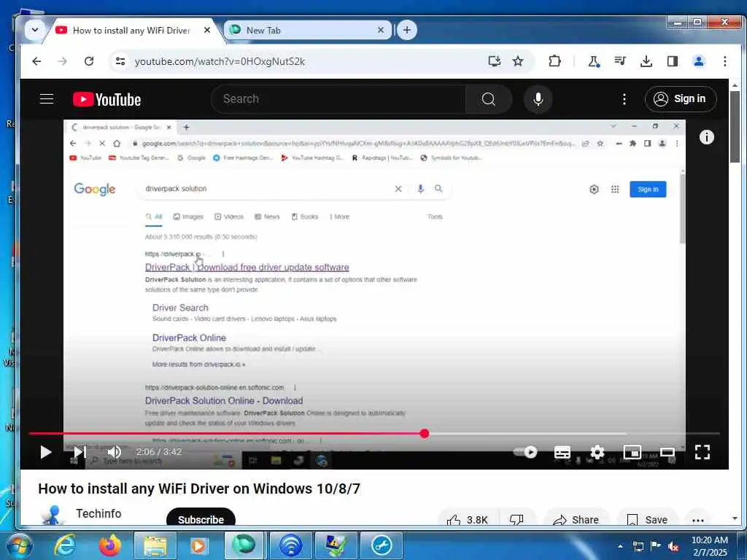The width and height of the screenshot is (747, 560).
Task: Start voice search with microphone icon
Action: tap(538, 99)
